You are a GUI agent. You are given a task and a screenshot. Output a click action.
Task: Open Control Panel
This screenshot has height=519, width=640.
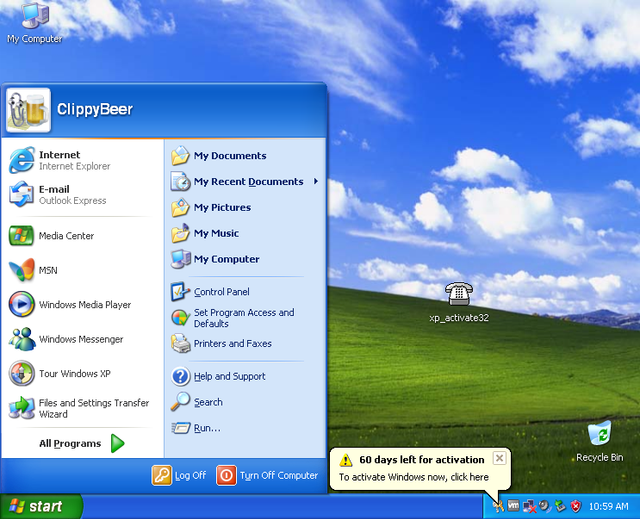[245, 292]
